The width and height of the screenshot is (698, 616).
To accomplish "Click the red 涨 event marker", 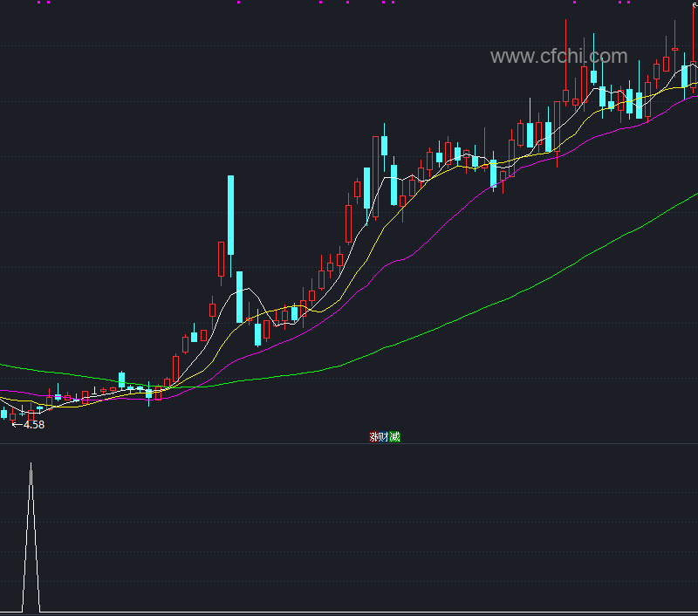I will pos(374,437).
